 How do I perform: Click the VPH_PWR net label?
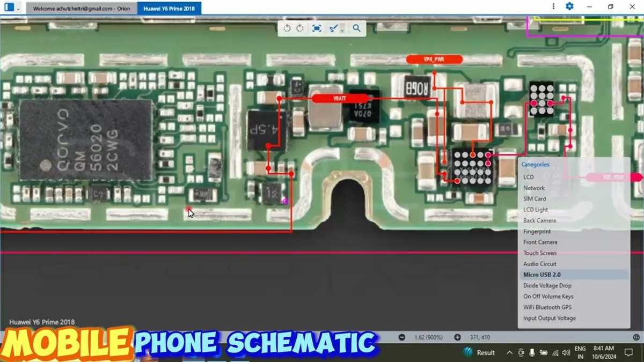click(x=434, y=60)
